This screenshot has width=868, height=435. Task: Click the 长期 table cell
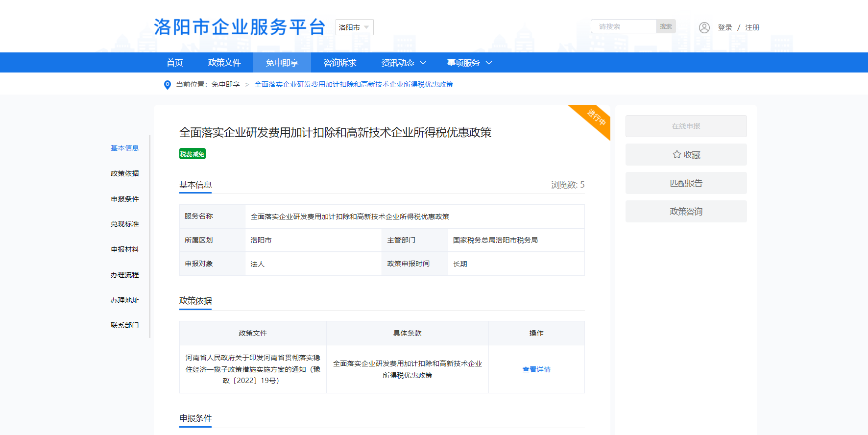(516, 264)
